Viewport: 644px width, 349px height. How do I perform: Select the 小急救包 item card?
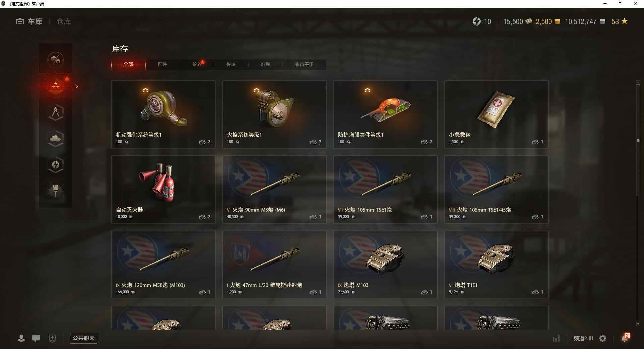pos(496,114)
